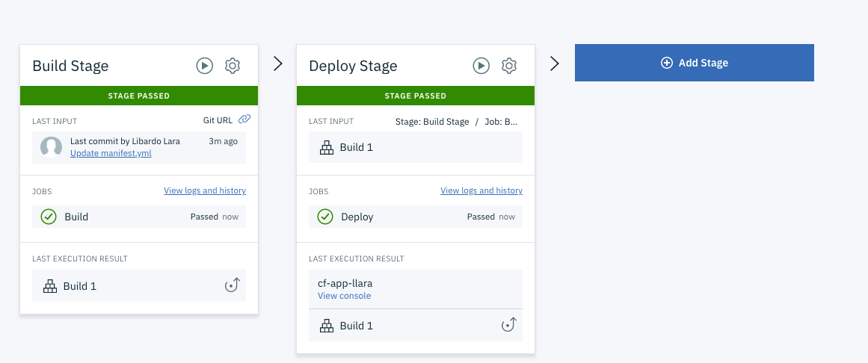
Task: Click the Build job row
Action: [x=139, y=217]
